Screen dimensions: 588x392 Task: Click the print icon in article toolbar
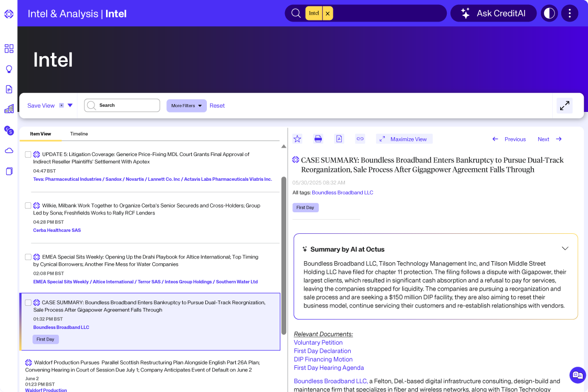(x=318, y=139)
